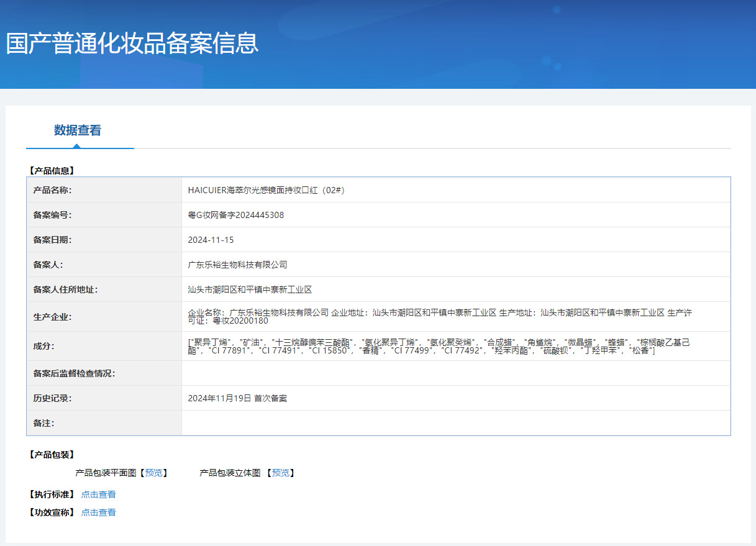This screenshot has width=756, height=546.
Task: Click the 产品包装平面图 label
Action: click(106, 473)
